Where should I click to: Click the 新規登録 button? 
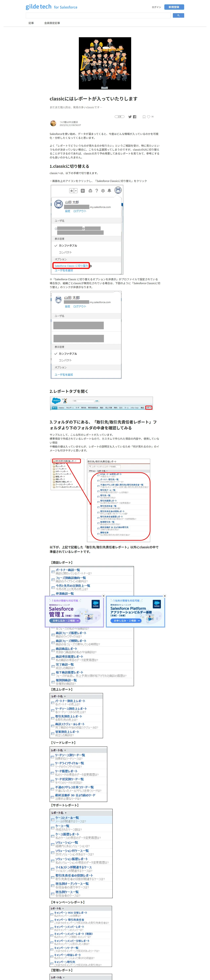coord(174,7)
